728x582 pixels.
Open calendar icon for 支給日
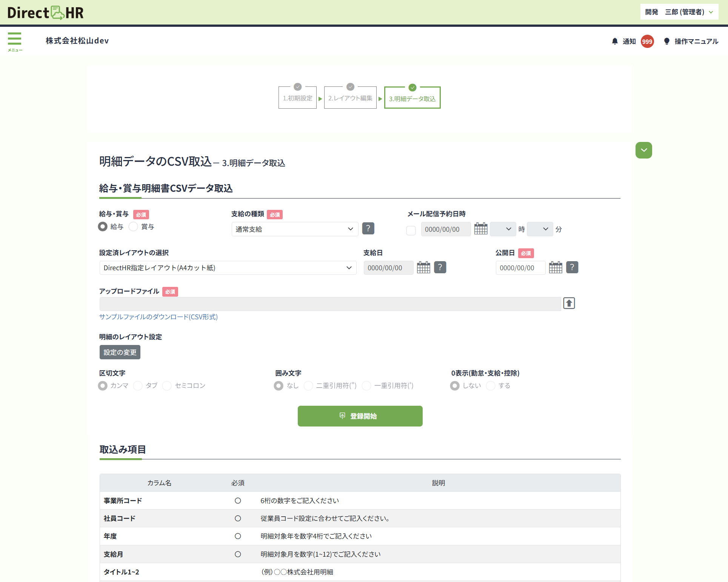point(423,268)
